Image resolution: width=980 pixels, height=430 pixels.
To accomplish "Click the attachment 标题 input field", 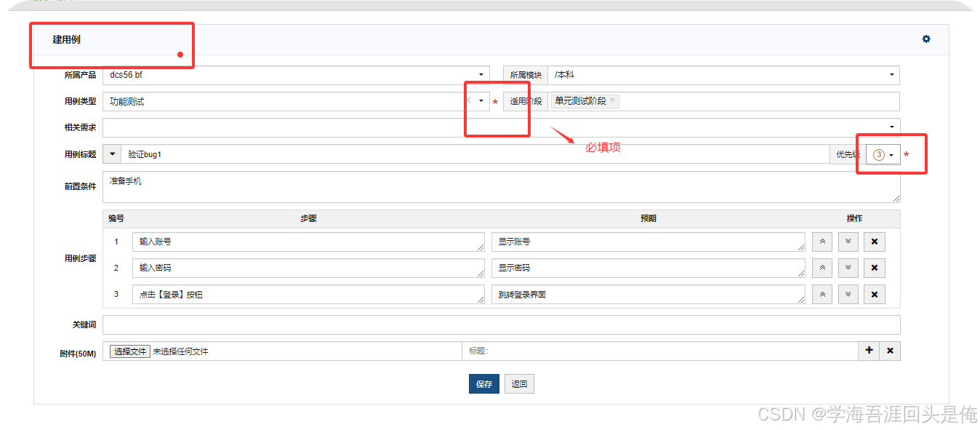I will pos(660,351).
